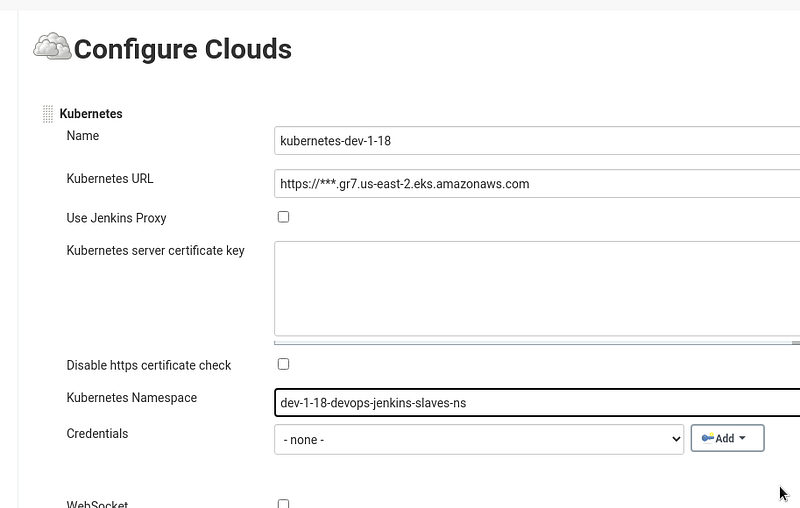Image resolution: width=800 pixels, height=508 pixels.
Task: Click the Add credentials button
Action: pos(728,438)
